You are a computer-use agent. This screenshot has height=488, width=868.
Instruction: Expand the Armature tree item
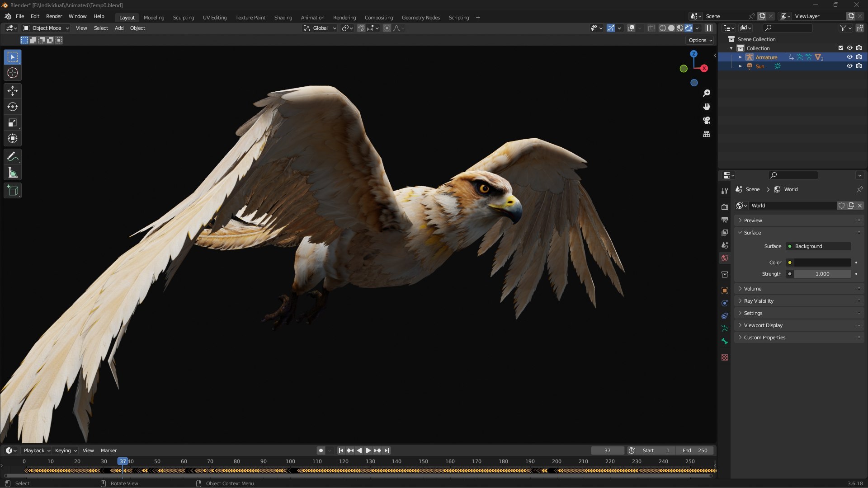coord(740,57)
